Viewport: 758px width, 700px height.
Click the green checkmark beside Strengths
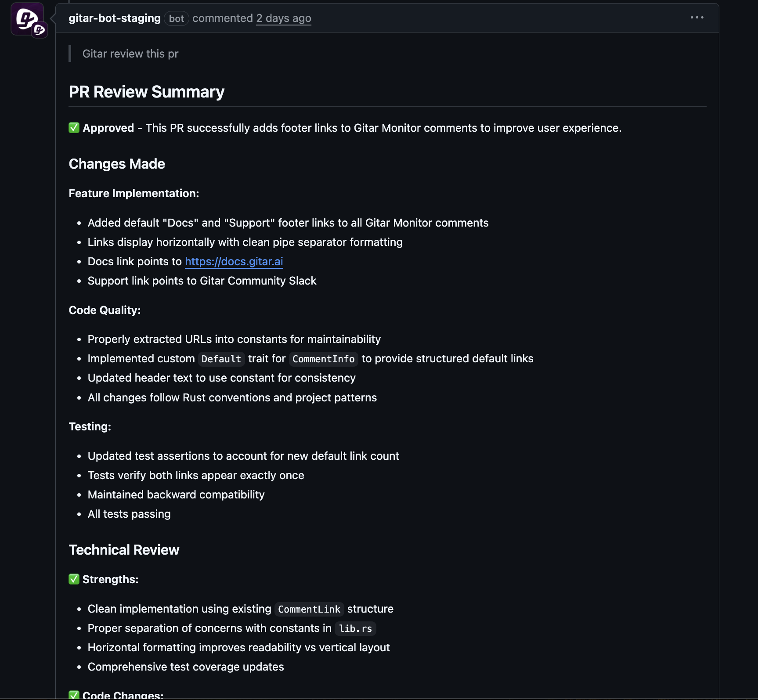(74, 579)
